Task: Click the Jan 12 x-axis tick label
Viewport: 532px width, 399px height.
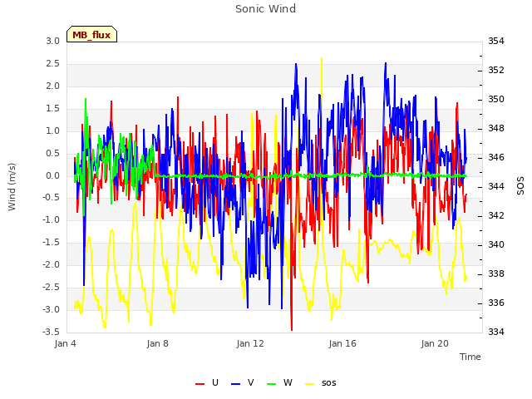Action: [250, 343]
